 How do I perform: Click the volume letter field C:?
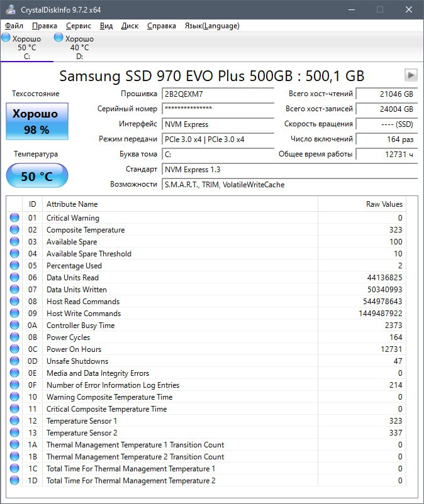pos(218,155)
